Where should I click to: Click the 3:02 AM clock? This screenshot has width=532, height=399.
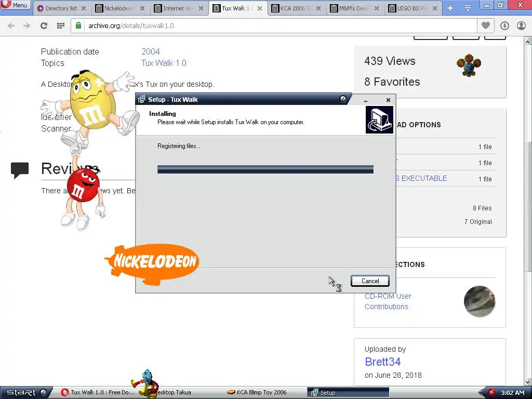(x=512, y=393)
